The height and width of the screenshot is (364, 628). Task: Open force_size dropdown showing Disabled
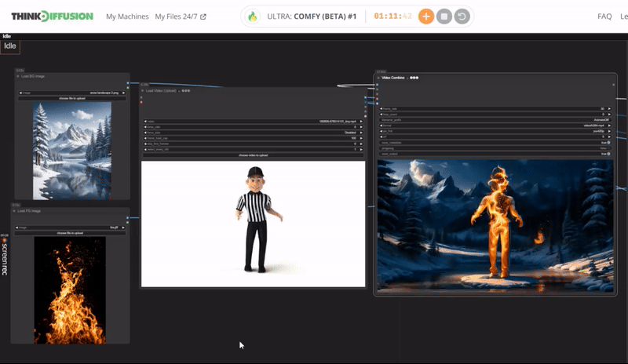click(x=253, y=133)
